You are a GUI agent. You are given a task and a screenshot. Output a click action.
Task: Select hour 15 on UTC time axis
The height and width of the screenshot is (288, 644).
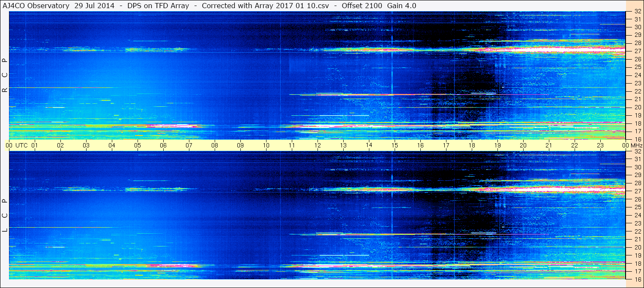(395, 145)
